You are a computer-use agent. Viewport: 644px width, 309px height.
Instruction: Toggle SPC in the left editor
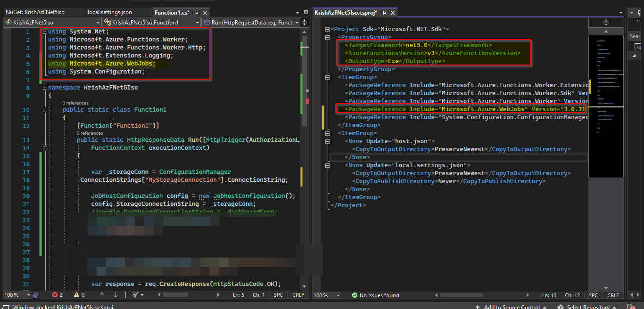click(x=279, y=295)
